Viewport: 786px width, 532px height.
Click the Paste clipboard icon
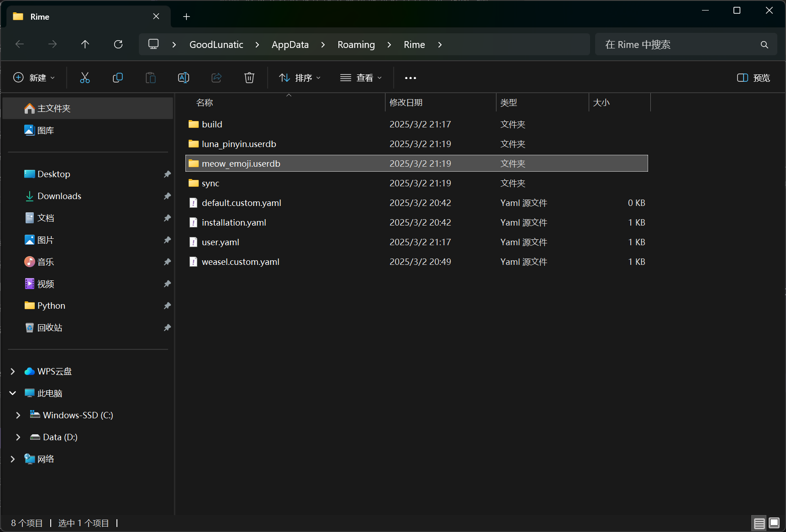pyautogui.click(x=151, y=78)
